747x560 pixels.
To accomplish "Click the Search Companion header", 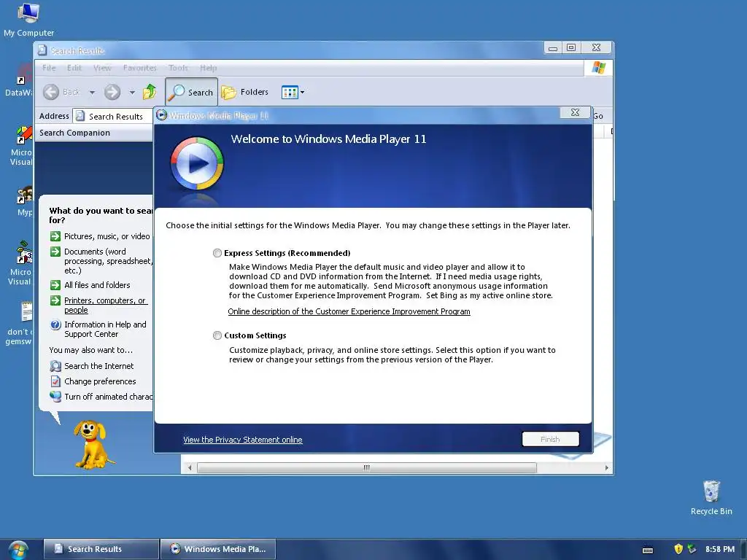I will pyautogui.click(x=94, y=133).
